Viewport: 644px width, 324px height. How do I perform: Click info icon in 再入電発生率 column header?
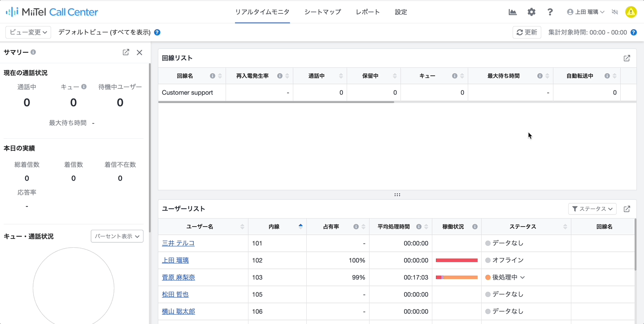tap(280, 76)
